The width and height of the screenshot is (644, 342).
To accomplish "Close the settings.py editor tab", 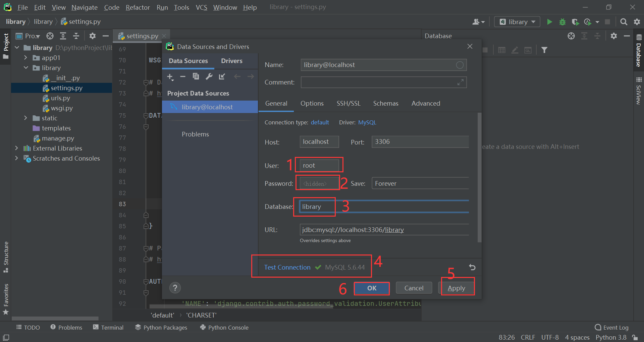I will (164, 36).
